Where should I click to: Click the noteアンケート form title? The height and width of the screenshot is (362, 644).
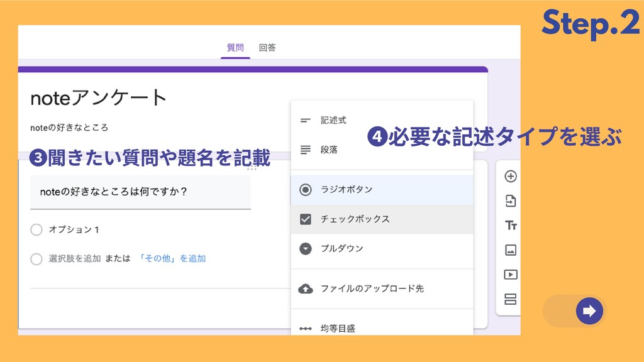pos(98,98)
